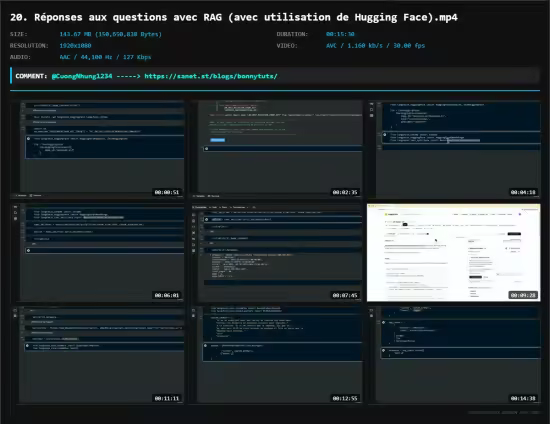Open the thumbnail stamped 00:00:51
The height and width of the screenshot is (424, 550).
click(x=98, y=149)
